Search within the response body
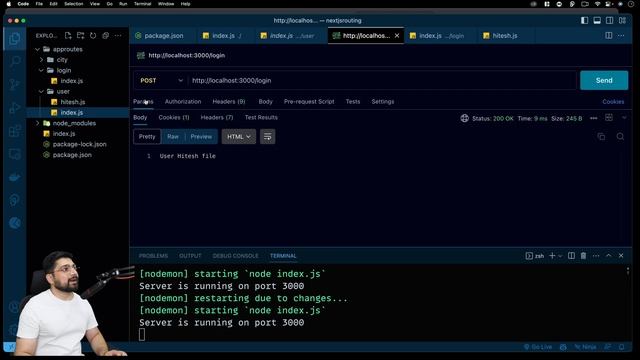The width and height of the screenshot is (640, 360). (x=620, y=136)
